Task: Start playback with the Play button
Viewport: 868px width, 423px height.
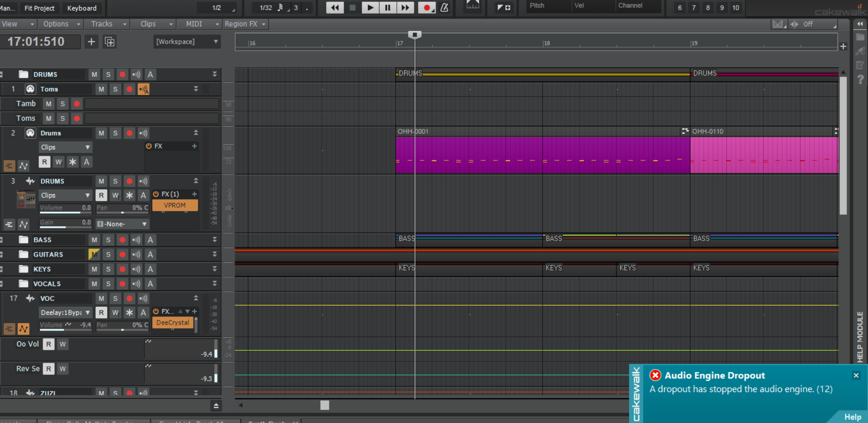Action: (x=370, y=8)
